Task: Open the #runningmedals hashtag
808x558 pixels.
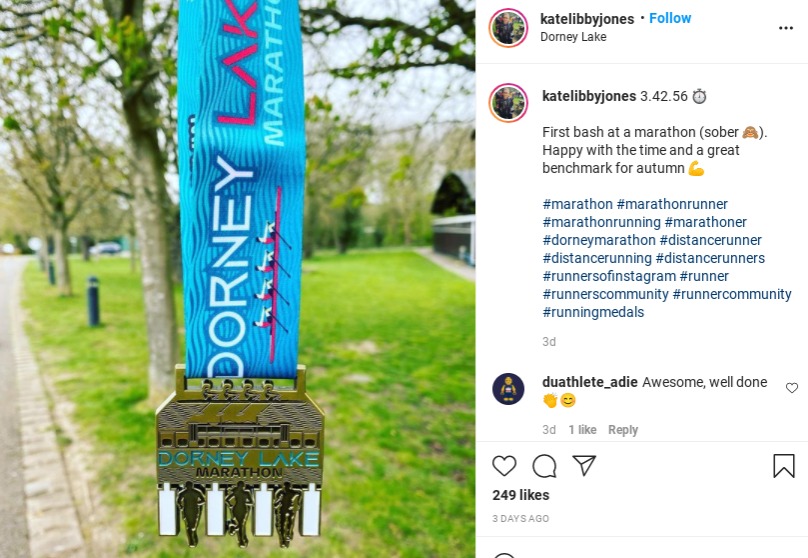Action: (x=593, y=312)
